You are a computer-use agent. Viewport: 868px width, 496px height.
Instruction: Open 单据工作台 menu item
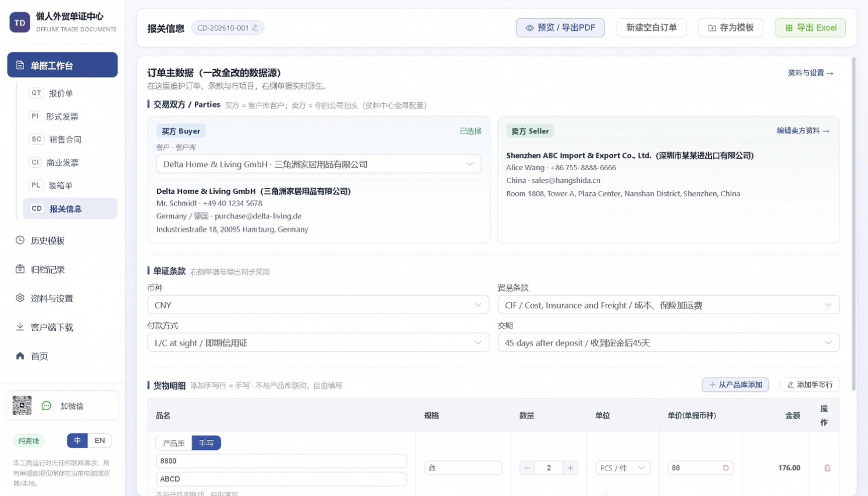(62, 65)
